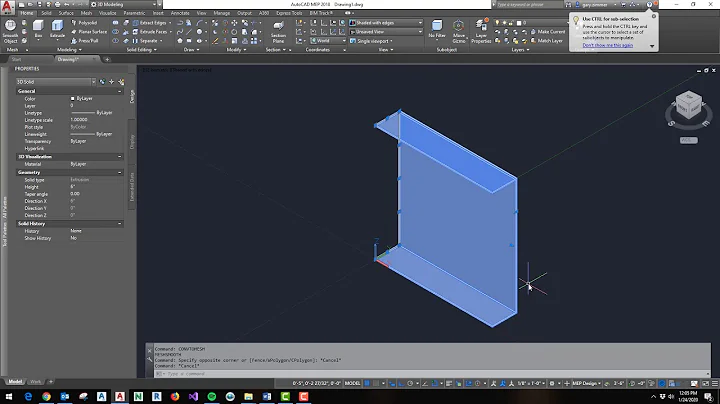Click the layer 0 color swatch in Layers panel

(x=519, y=22)
